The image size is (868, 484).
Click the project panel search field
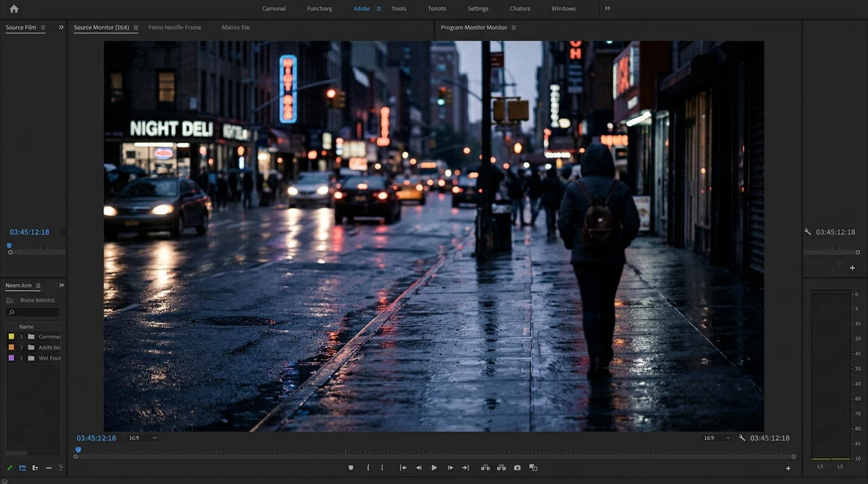[x=33, y=312]
